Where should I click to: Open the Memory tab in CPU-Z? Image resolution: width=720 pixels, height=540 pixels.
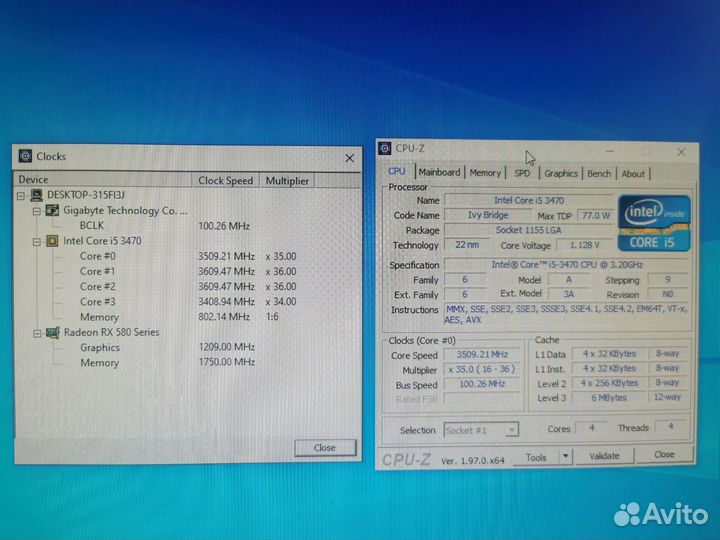point(485,173)
